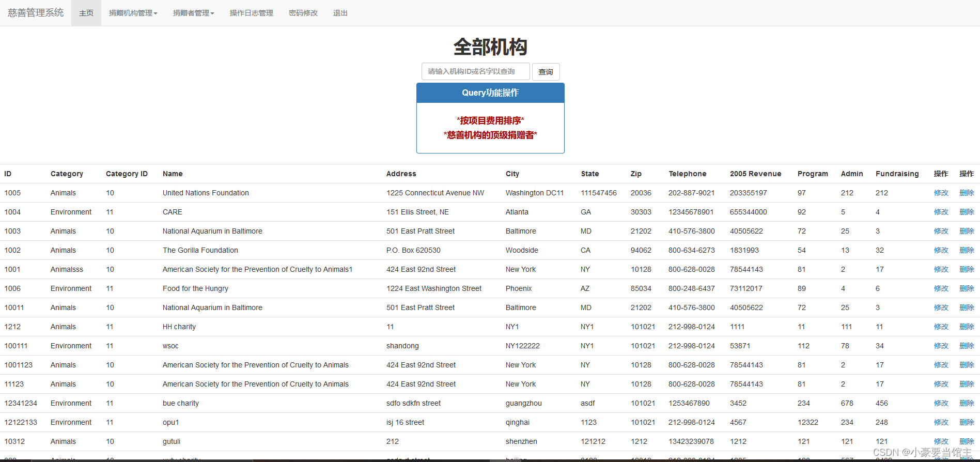Click 删除 for The Gorilla Foundation
This screenshot has width=980, height=462.
[x=967, y=250]
